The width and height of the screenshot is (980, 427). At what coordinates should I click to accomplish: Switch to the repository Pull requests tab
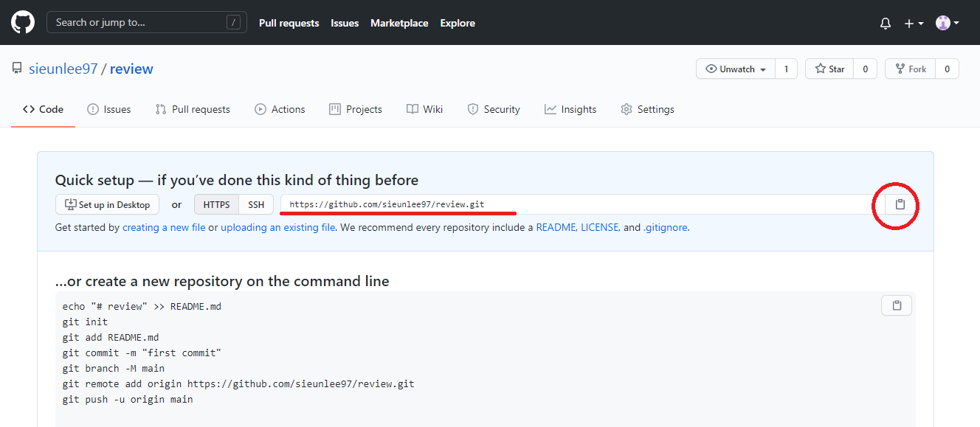click(x=193, y=109)
